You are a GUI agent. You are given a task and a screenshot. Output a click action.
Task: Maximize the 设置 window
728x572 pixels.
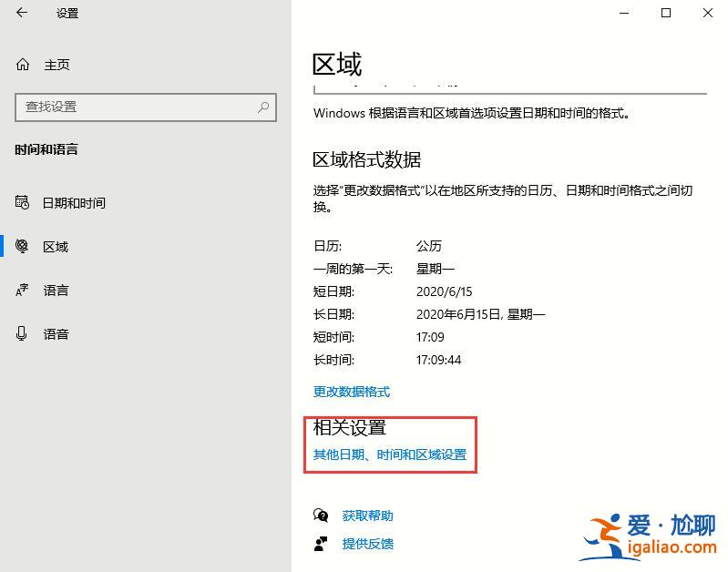[666, 13]
